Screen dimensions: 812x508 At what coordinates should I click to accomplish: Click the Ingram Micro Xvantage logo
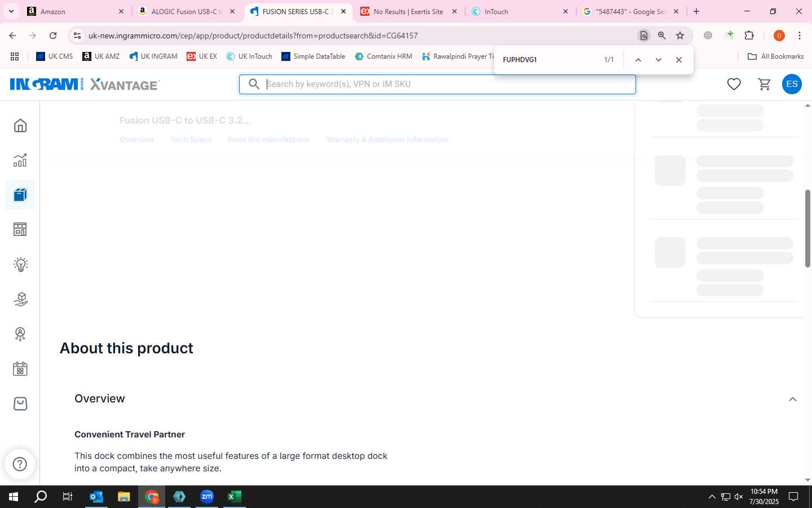click(85, 84)
